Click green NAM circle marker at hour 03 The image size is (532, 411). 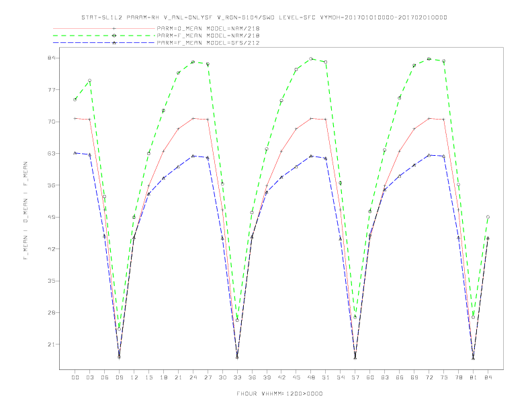89,81
